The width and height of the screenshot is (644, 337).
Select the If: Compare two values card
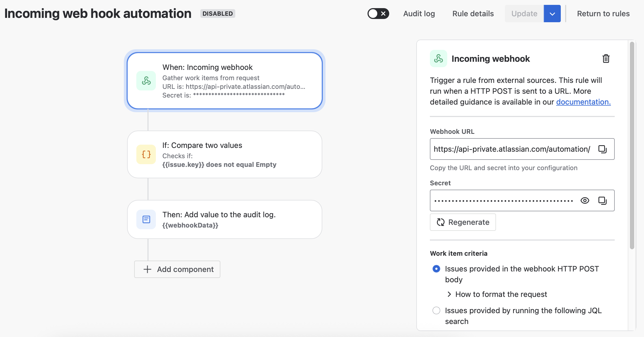click(x=225, y=154)
